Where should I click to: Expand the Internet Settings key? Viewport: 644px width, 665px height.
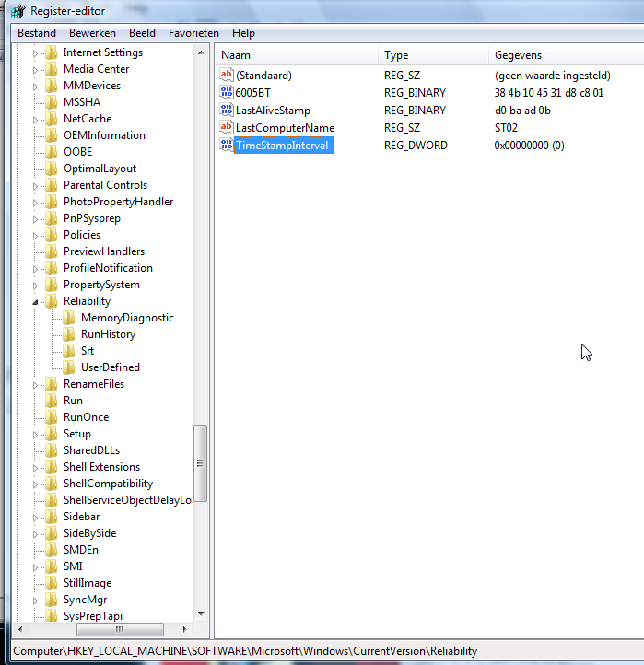(36, 53)
